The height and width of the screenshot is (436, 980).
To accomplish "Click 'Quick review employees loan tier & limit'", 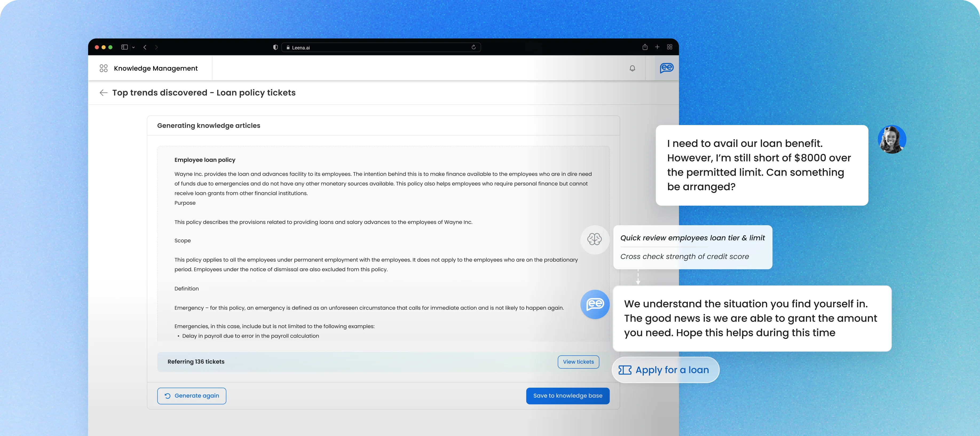I will (692, 238).
